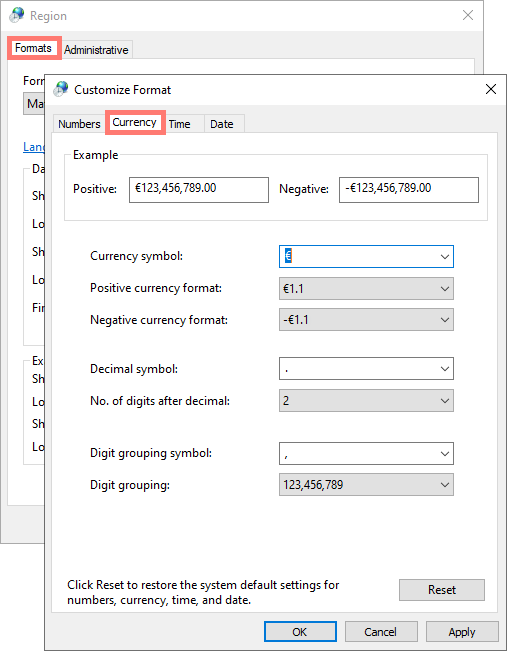
Task: Close the Customize Format dialog
Action: [491, 89]
